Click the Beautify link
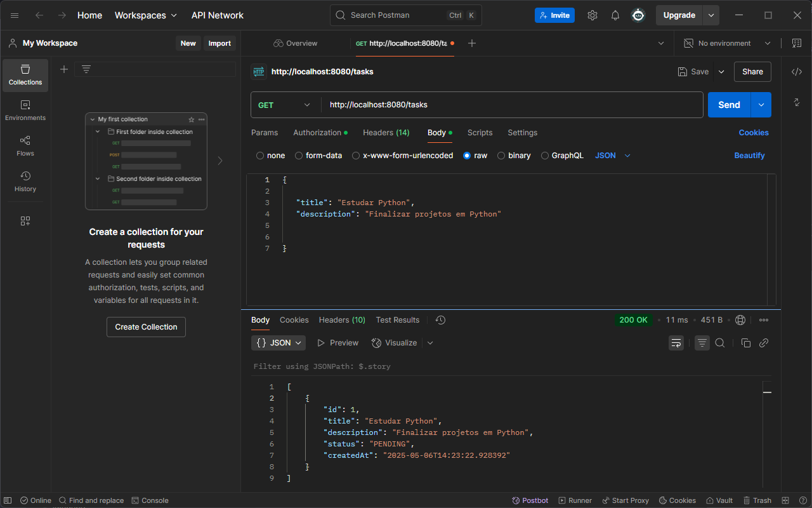This screenshot has height=508, width=812. 749,156
